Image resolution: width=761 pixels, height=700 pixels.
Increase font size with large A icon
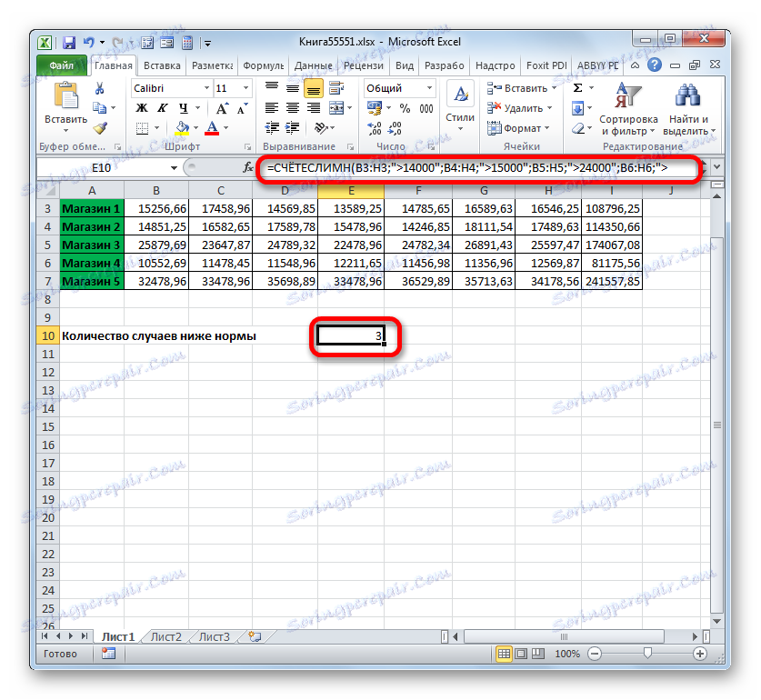click(222, 108)
